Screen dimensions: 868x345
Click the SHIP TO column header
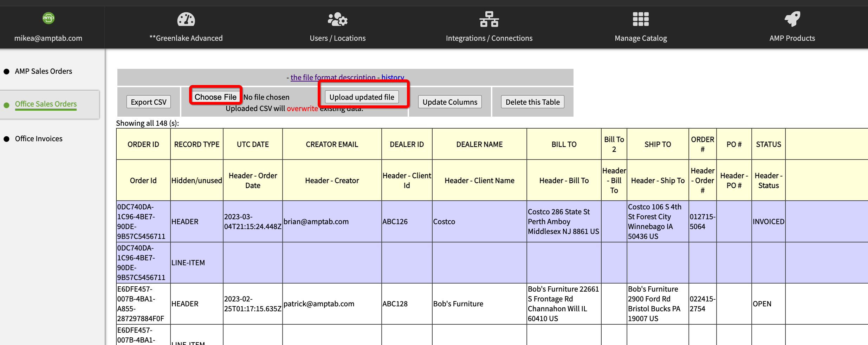click(658, 144)
